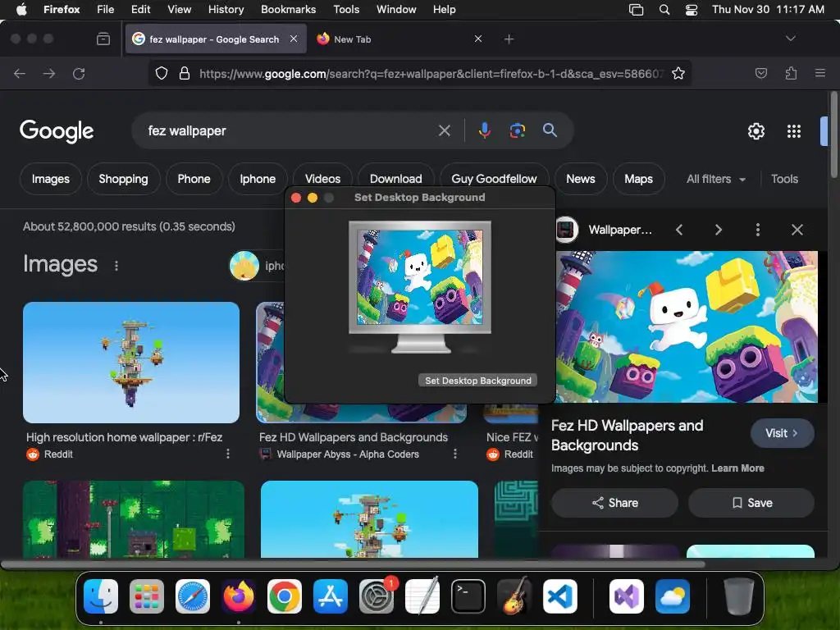Open the Pocket save icon

click(760, 73)
